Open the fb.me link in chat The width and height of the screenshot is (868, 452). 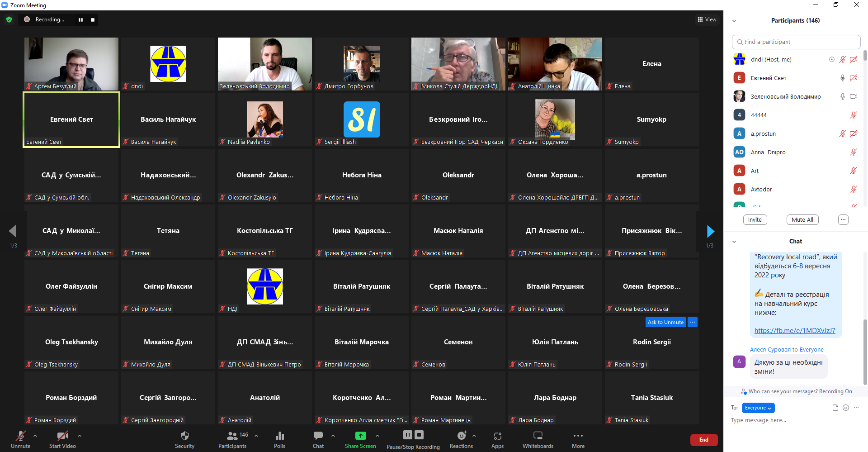point(794,331)
